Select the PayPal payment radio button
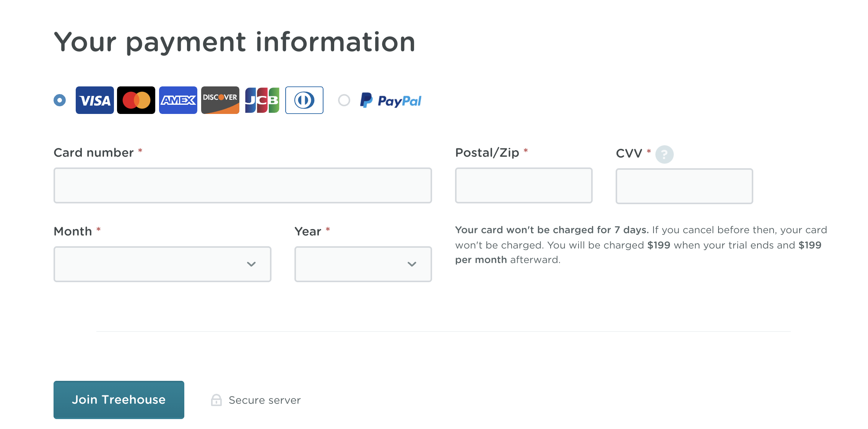The height and width of the screenshot is (429, 868). 344,100
